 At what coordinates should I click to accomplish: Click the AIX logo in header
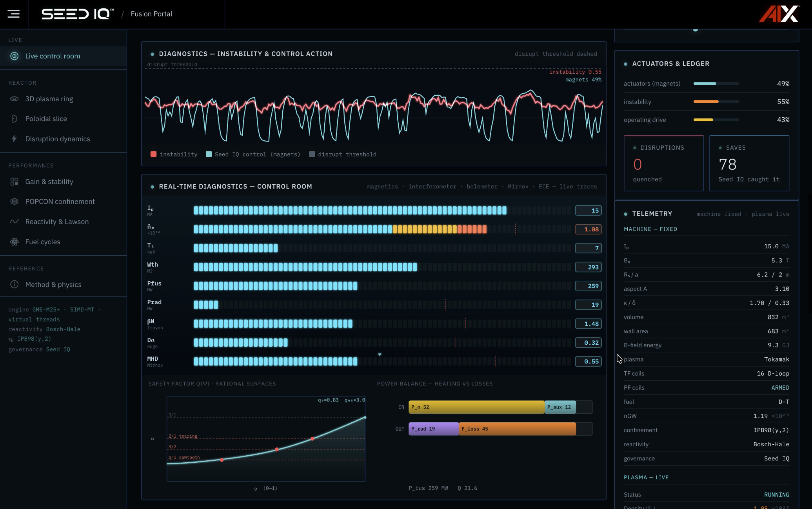pyautogui.click(x=779, y=14)
